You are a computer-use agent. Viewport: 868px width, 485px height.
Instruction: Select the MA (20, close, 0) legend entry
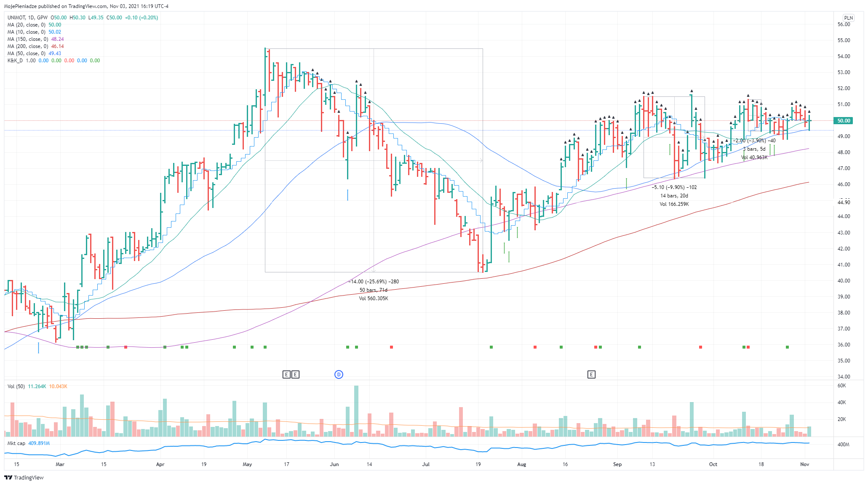[x=26, y=25]
